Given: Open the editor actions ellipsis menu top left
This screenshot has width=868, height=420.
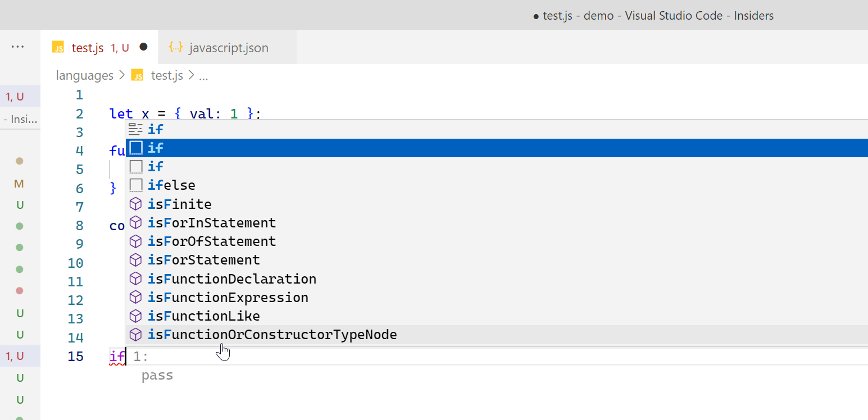Looking at the screenshot, I should pos(19,47).
